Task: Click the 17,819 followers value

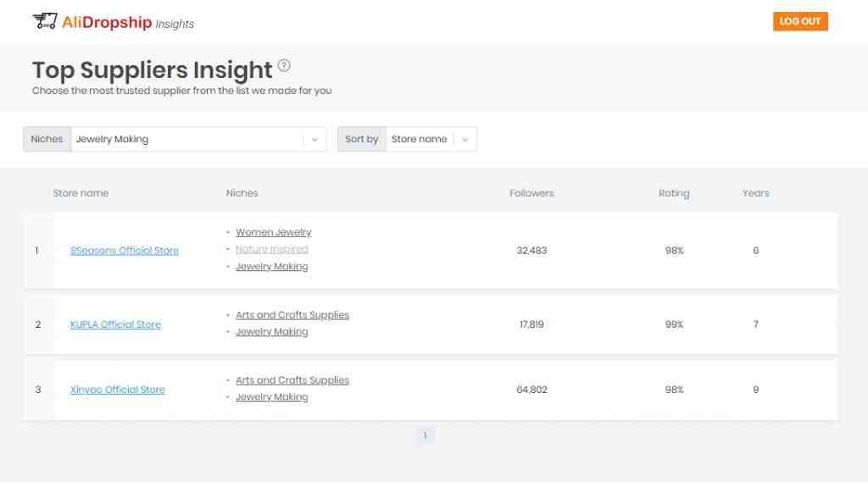Action: (x=531, y=324)
